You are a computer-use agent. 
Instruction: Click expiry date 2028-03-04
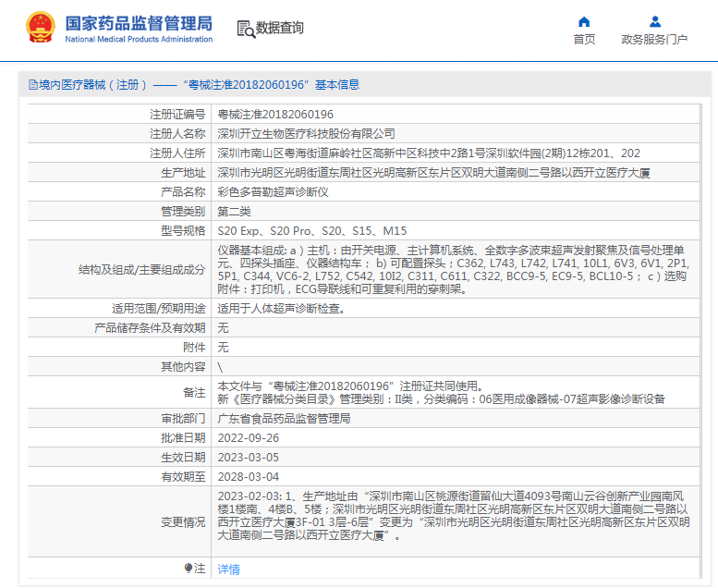coord(249,477)
